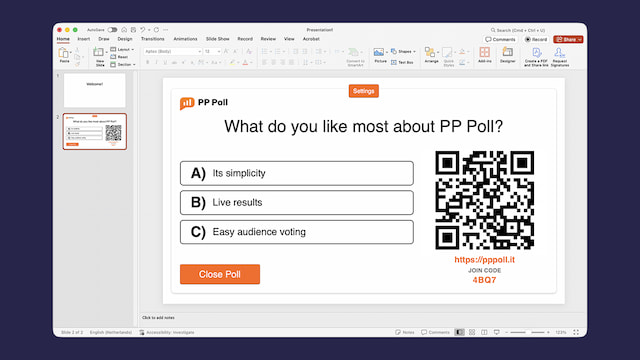Select the Welcome slide 1 thumbnail
The width and height of the screenshot is (640, 360).
(x=94, y=90)
